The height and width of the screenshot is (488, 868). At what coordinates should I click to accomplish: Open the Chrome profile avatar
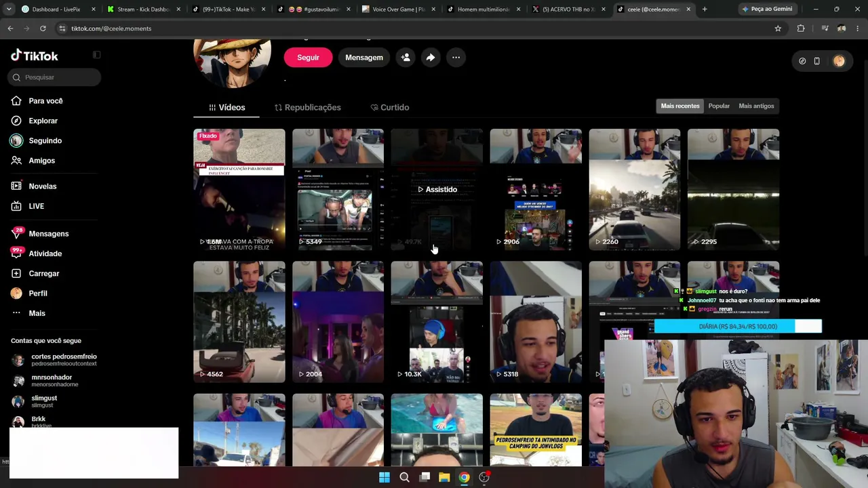click(842, 28)
